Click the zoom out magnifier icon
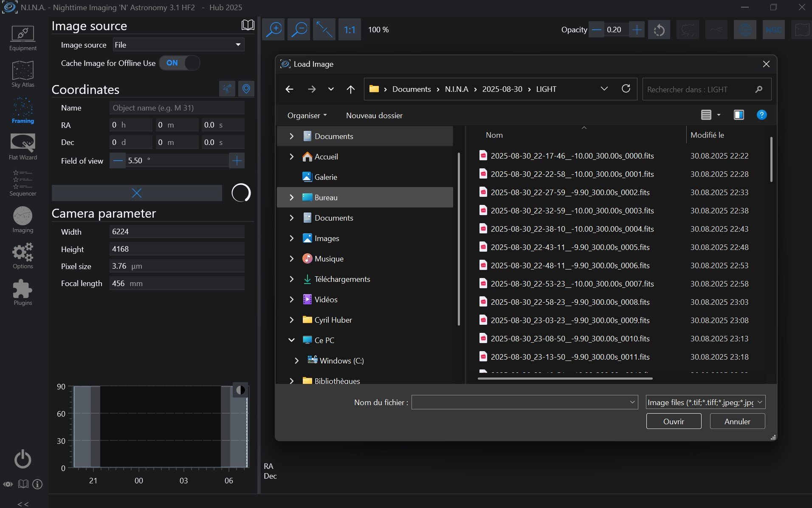Viewport: 812px width, 508px height. click(299, 30)
